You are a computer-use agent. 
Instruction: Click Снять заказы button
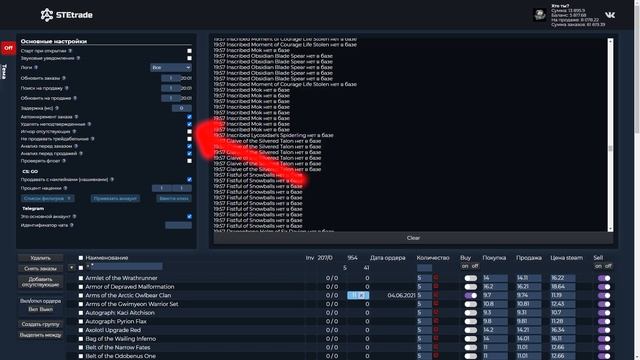pos(40,269)
